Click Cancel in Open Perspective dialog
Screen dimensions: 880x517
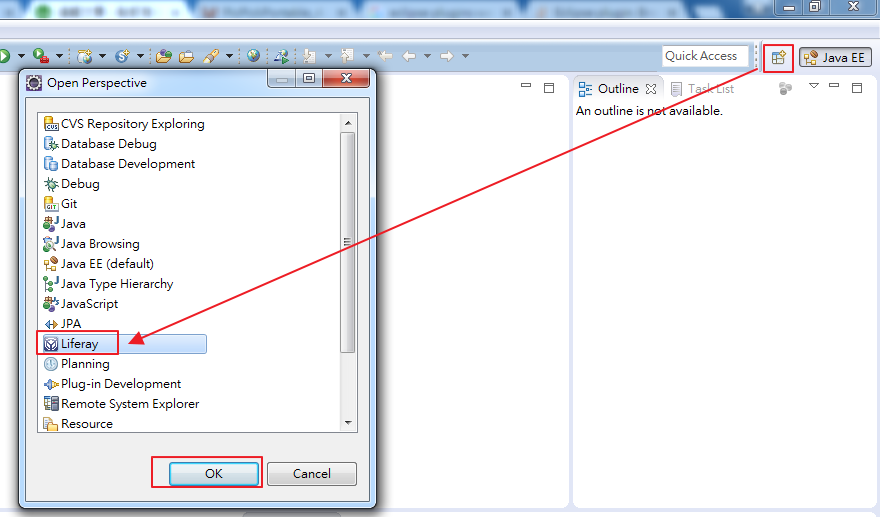tap(311, 474)
